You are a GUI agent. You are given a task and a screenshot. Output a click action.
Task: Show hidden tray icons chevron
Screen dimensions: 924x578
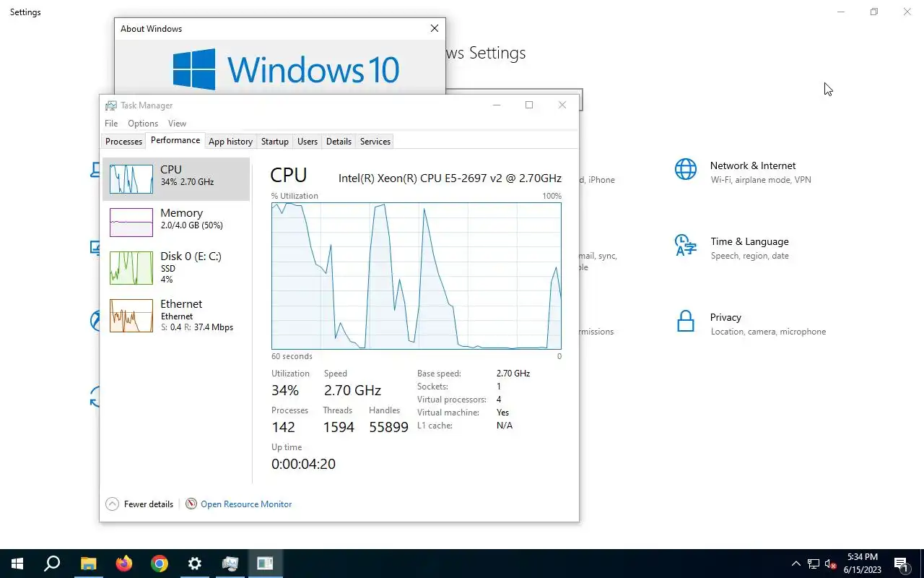pyautogui.click(x=796, y=564)
